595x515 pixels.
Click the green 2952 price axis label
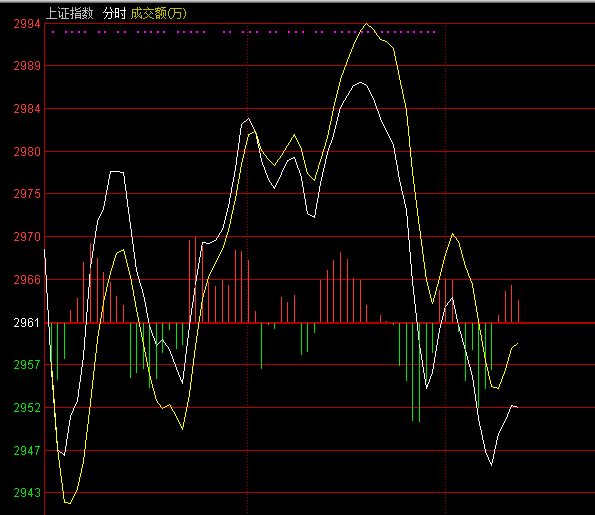27,408
